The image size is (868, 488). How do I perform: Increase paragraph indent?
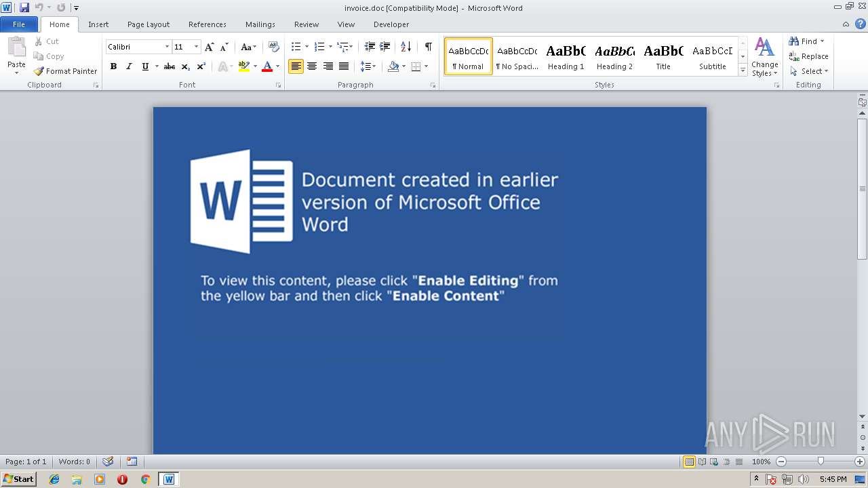point(384,47)
